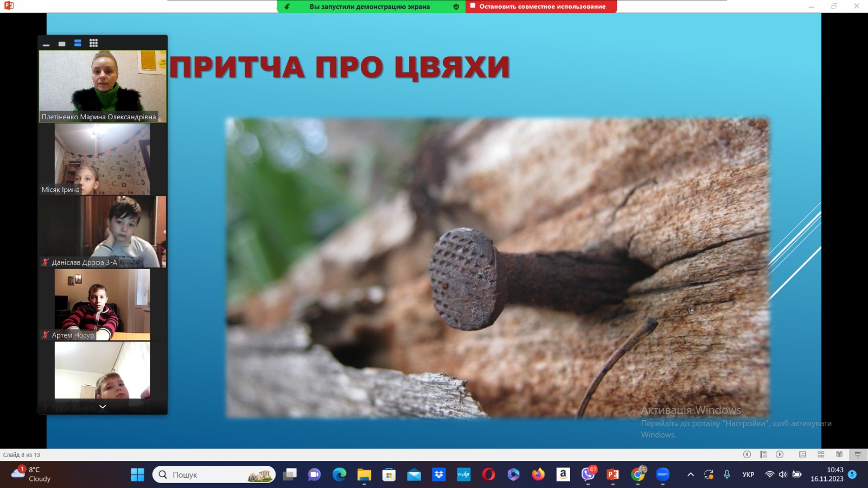Click muted mic icon next to Данислав Дрофа
The image size is (868, 488).
pos(46,262)
